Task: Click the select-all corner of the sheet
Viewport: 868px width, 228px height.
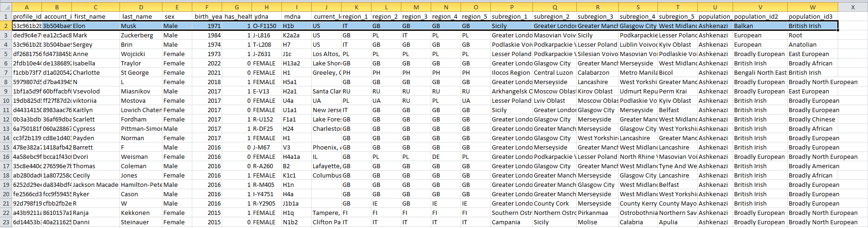Action: click(6, 7)
